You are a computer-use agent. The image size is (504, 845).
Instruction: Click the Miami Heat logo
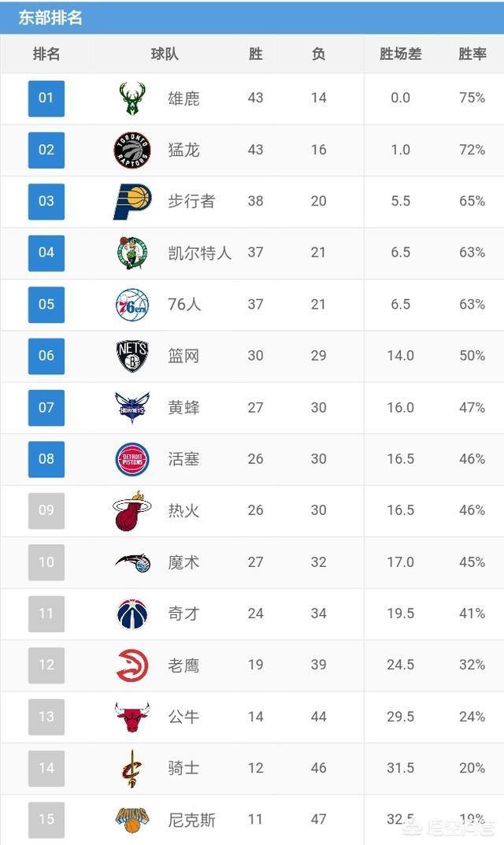coord(132,510)
